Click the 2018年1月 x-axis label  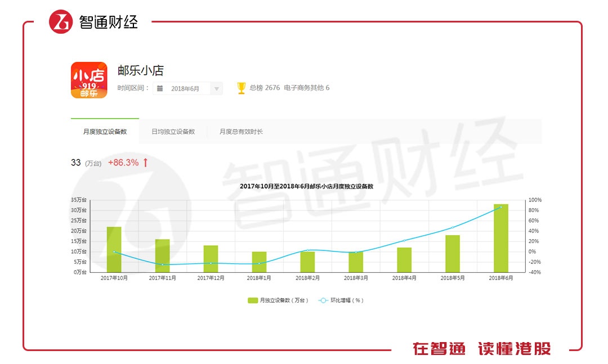(x=259, y=278)
